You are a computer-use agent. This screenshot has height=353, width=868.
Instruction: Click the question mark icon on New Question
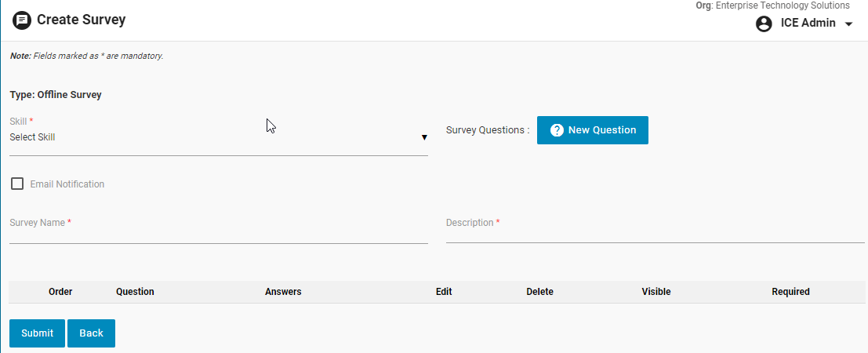click(557, 130)
